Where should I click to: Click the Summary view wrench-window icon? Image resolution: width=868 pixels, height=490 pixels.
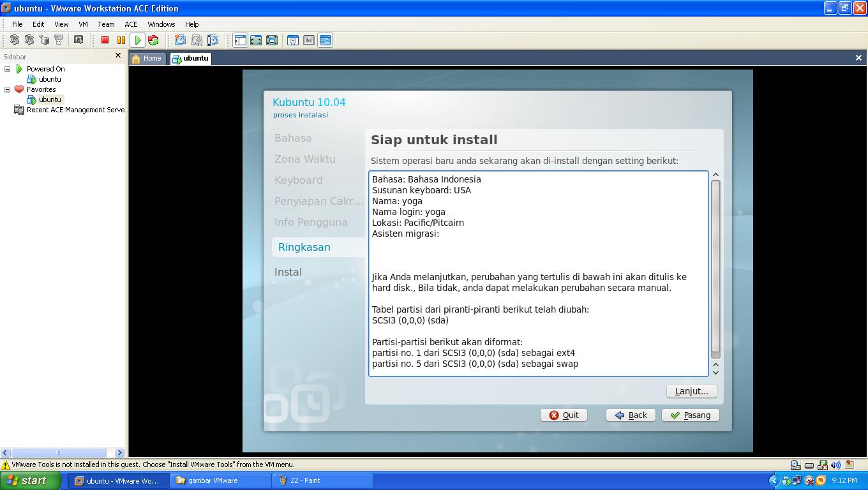point(293,40)
